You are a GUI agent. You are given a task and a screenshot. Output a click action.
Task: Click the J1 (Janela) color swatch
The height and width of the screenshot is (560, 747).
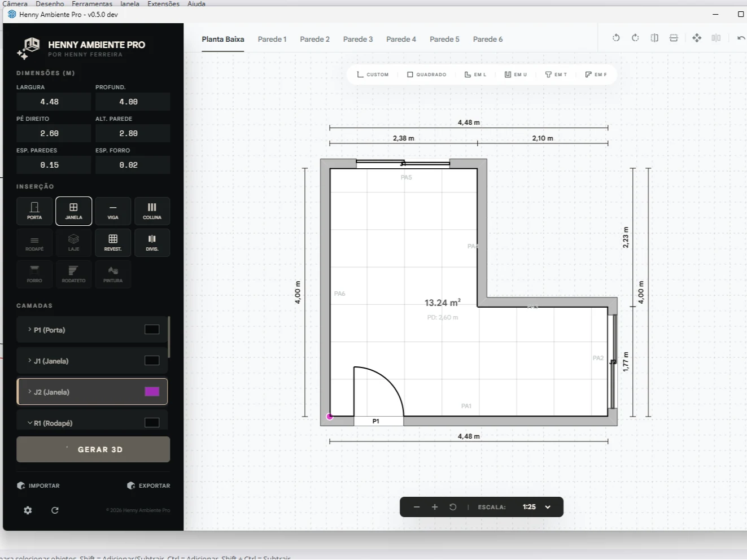click(x=152, y=361)
